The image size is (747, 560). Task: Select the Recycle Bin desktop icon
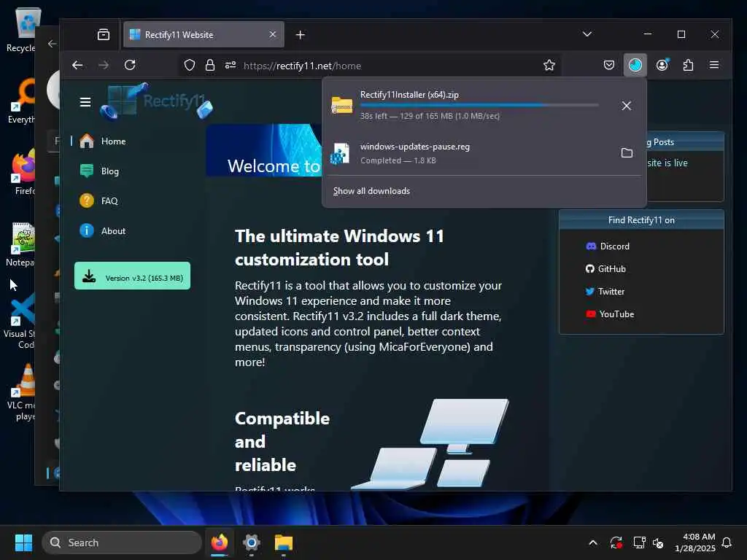21,29
